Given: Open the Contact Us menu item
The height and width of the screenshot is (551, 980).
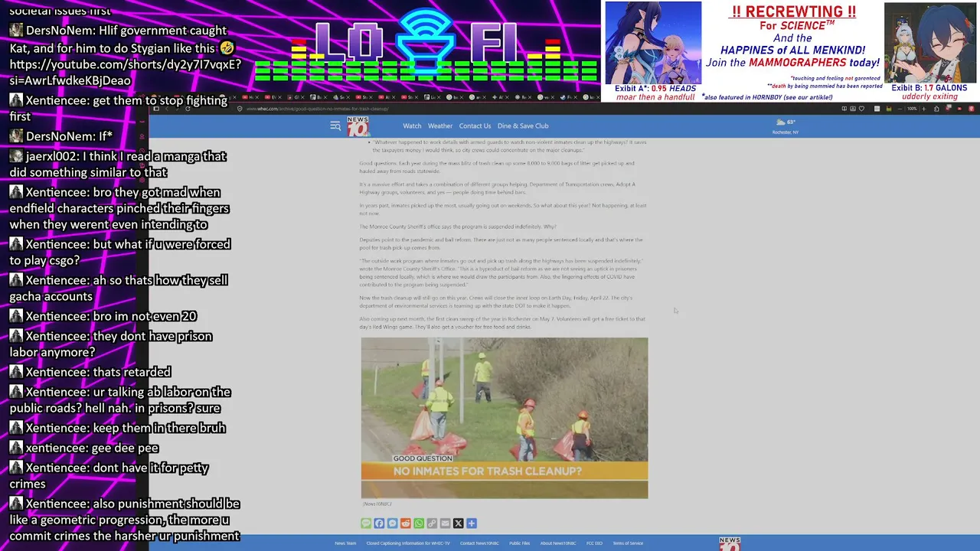Looking at the screenshot, I should pos(475,126).
